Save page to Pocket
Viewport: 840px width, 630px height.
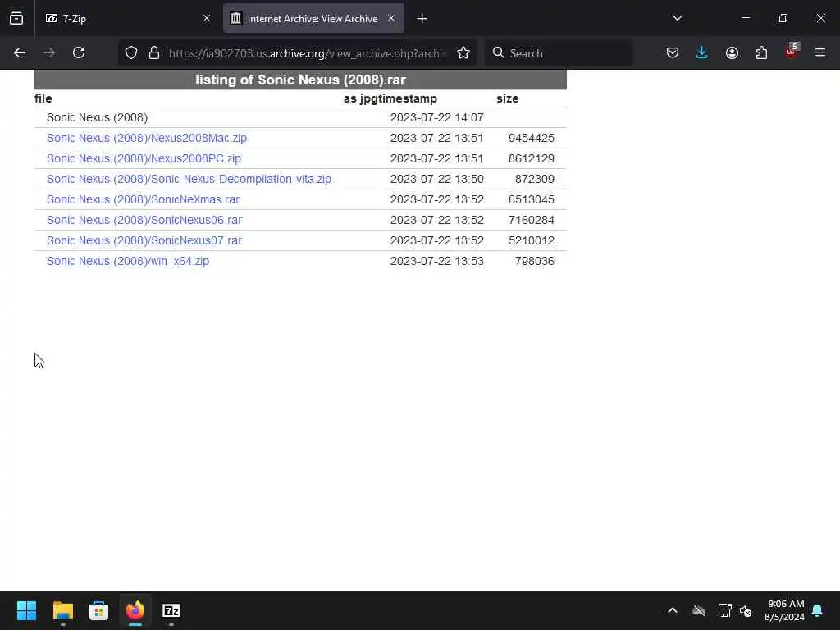[x=673, y=53]
